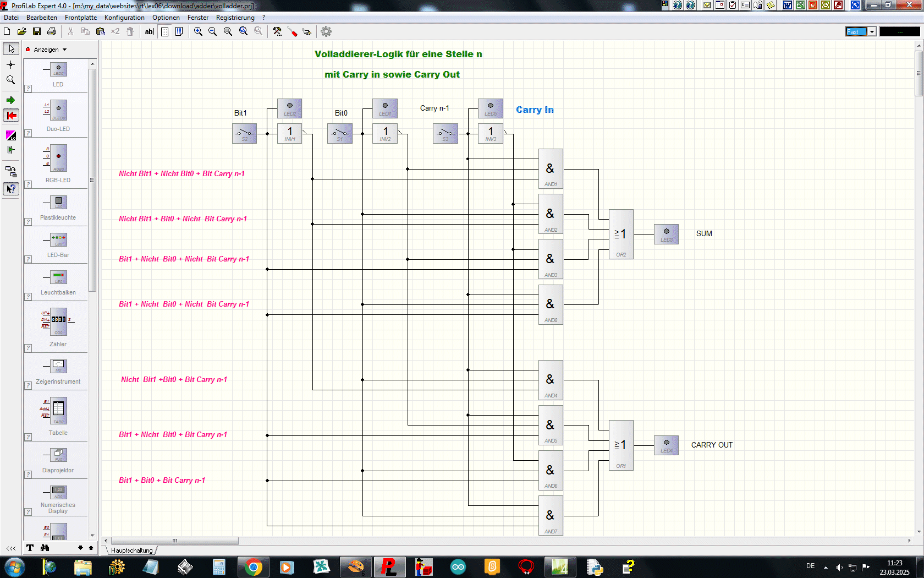Select the crosshair wire tool

(x=11, y=64)
